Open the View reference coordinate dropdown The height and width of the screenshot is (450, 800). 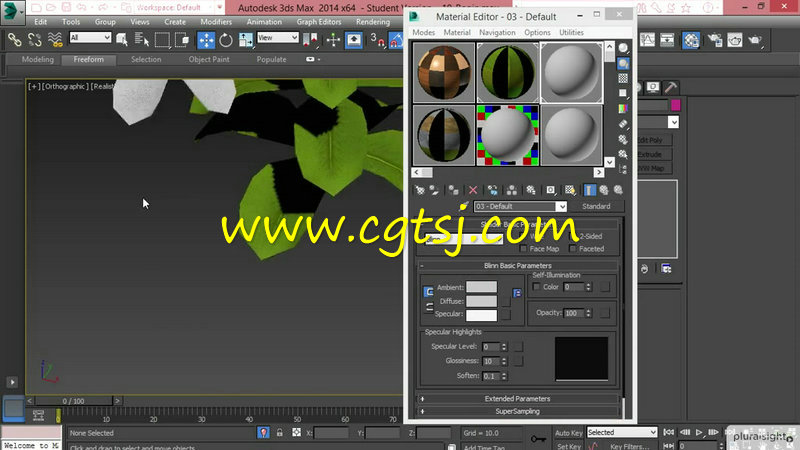278,37
